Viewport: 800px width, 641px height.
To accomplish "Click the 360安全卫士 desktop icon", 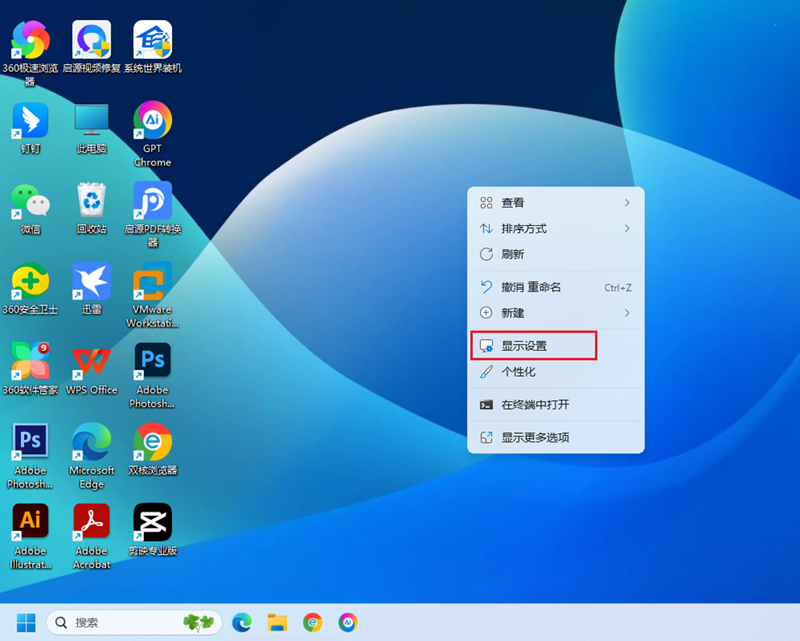I will click(x=31, y=281).
